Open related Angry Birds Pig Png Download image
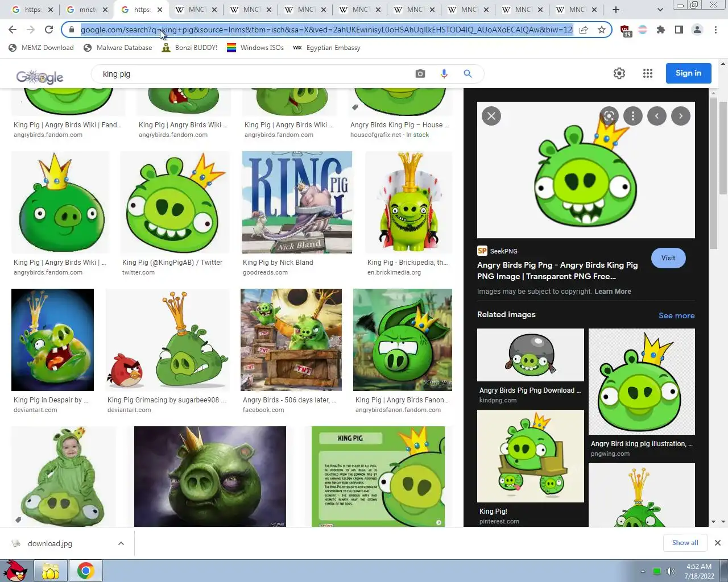 pos(531,355)
